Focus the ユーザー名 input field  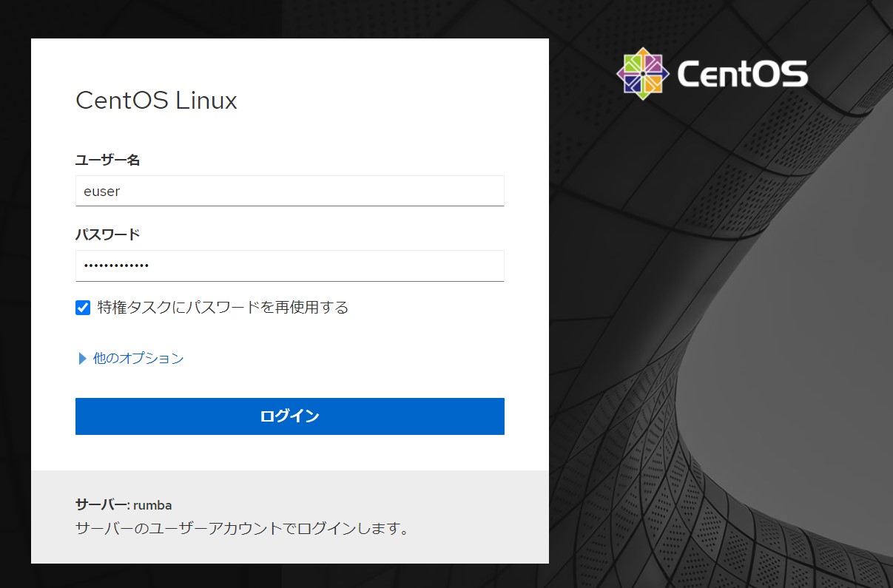tap(290, 191)
